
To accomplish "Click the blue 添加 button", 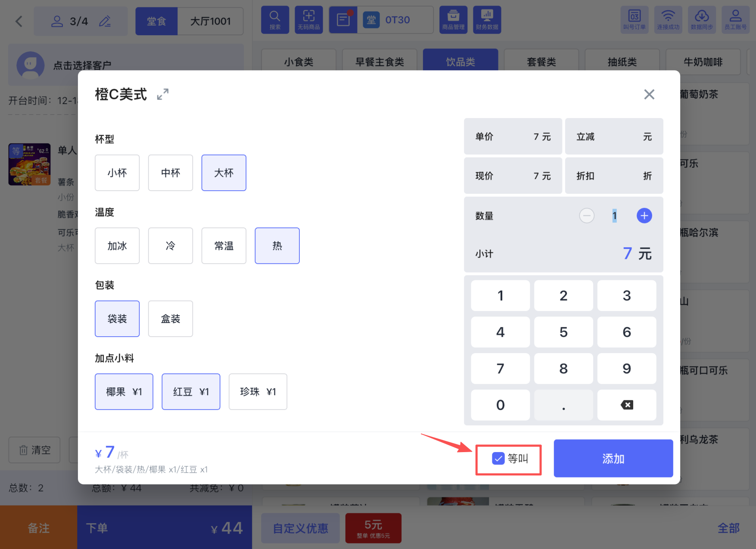I will coord(613,459).
